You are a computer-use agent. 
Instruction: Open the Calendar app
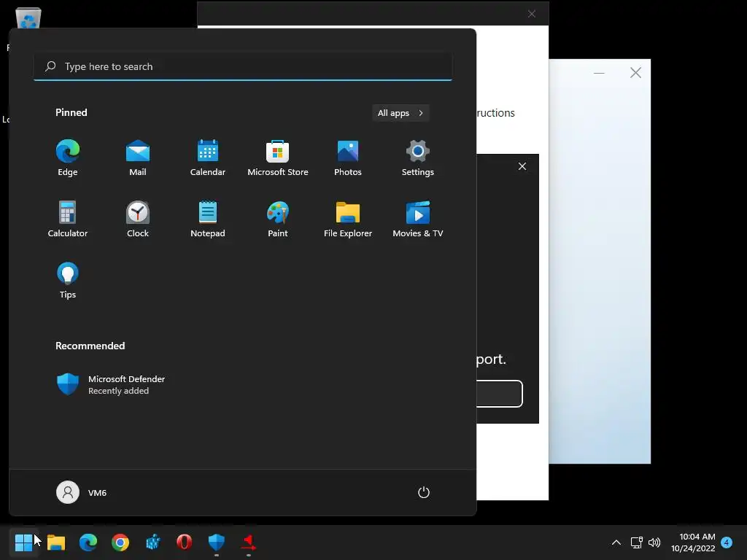pos(208,158)
